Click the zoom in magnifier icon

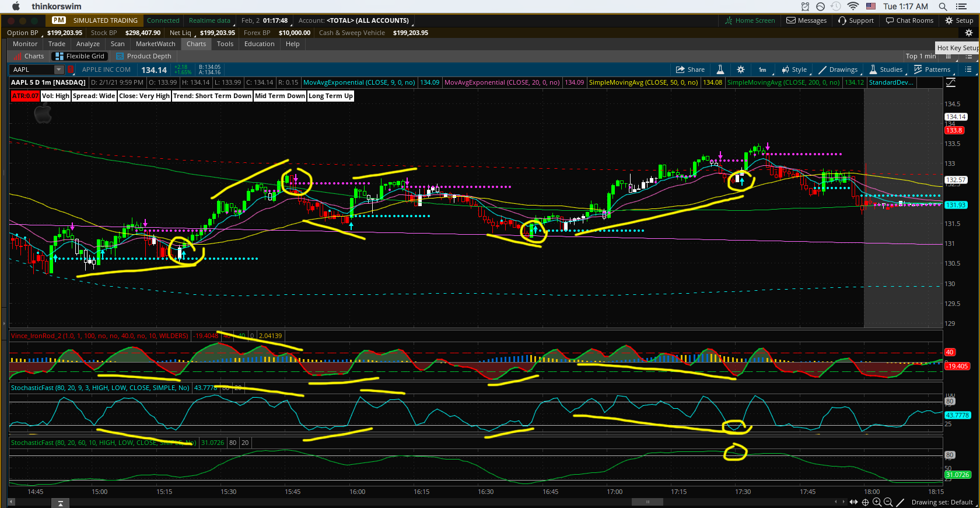pos(877,502)
